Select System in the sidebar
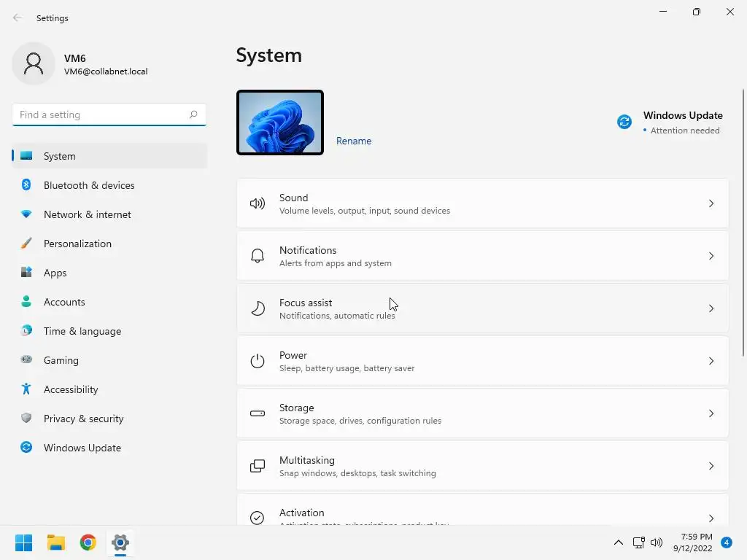The image size is (747, 560). [x=109, y=156]
